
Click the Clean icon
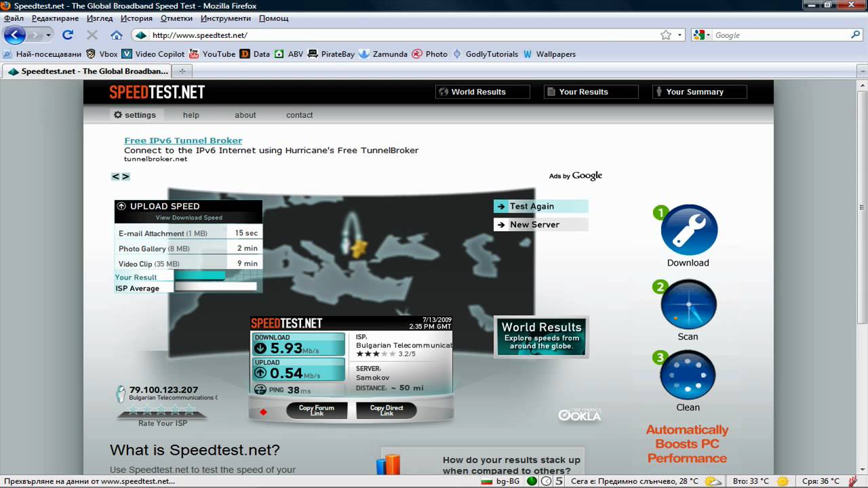(688, 375)
